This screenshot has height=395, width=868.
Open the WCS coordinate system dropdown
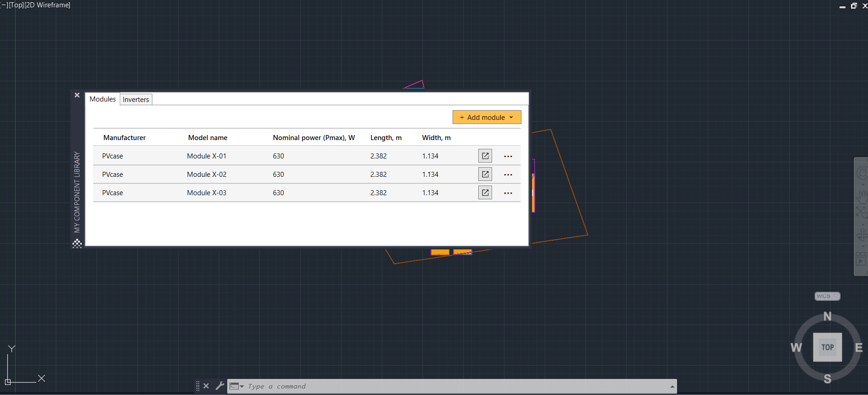pyautogui.click(x=828, y=296)
